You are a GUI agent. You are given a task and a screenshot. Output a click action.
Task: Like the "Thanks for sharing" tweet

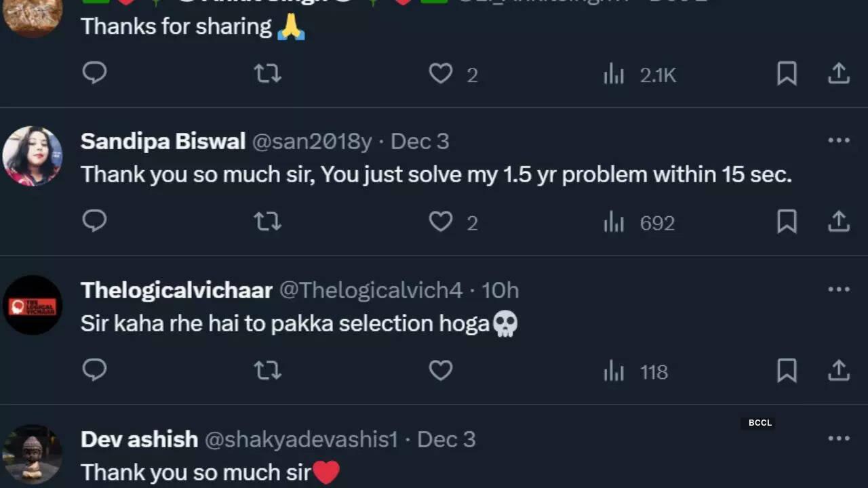click(x=441, y=73)
